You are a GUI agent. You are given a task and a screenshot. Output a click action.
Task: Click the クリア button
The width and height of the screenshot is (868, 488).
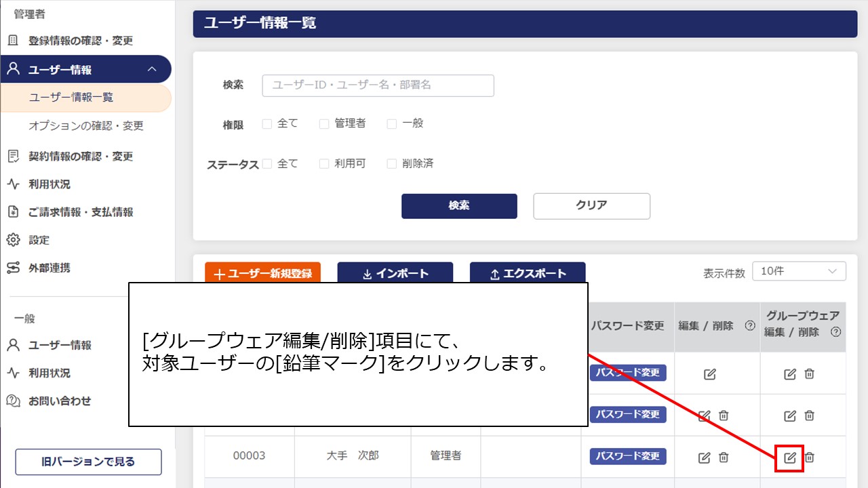(x=591, y=206)
